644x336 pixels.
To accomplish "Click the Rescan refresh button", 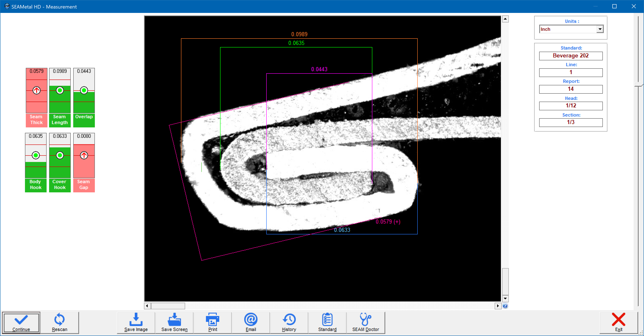I will coord(59,322).
